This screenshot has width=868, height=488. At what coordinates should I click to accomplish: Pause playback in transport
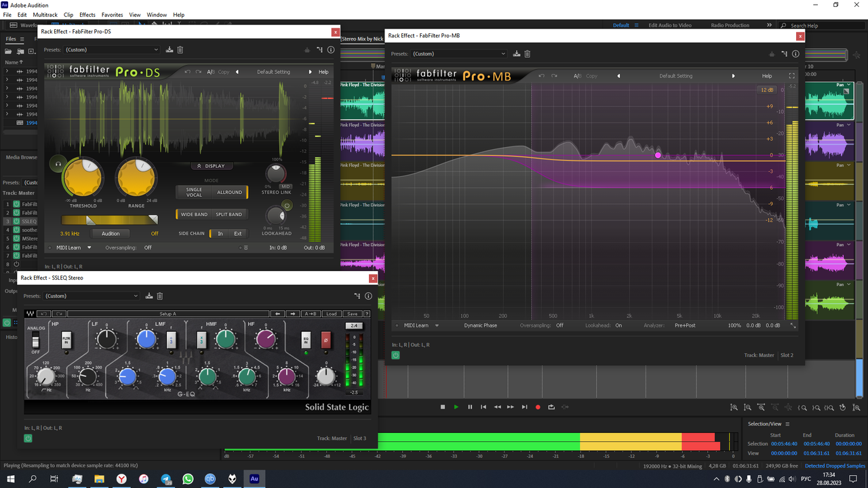470,407
